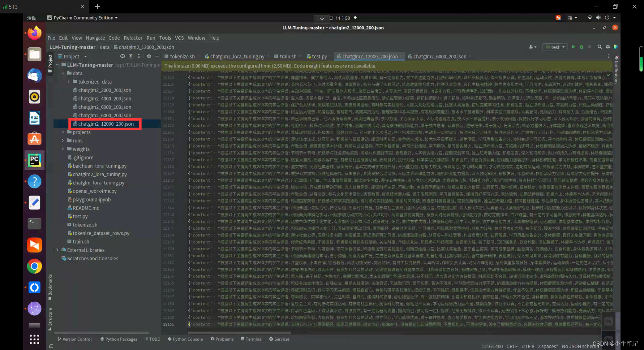Collapse the data folder

(63, 73)
